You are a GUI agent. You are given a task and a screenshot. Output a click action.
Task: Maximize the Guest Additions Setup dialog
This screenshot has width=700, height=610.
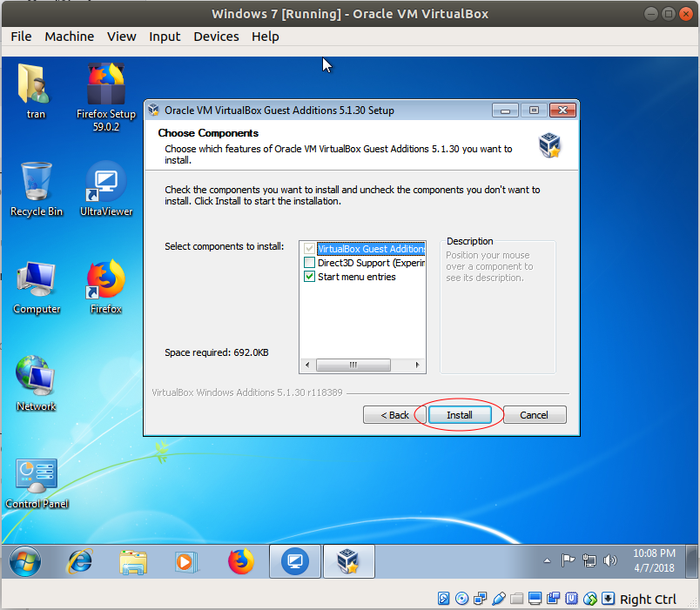(x=534, y=111)
